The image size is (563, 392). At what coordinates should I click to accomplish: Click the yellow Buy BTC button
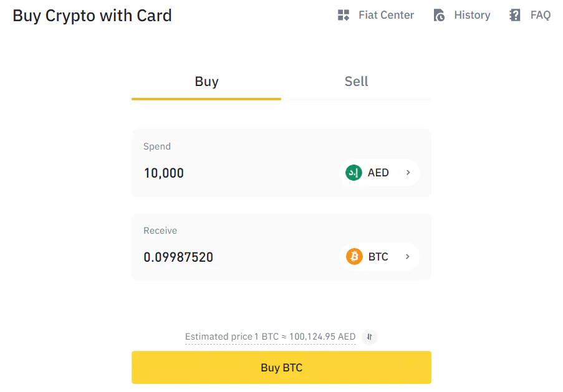click(282, 368)
